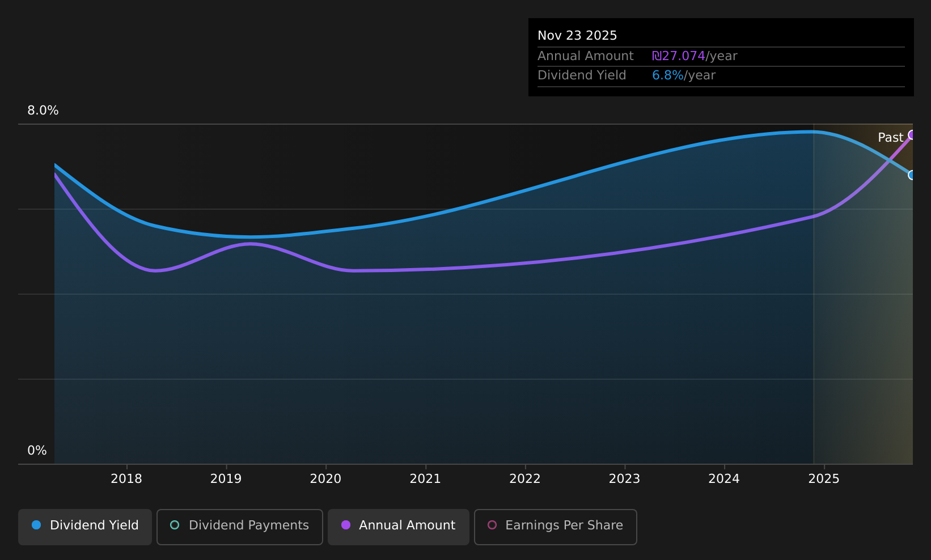Viewport: 931px width, 560px height.
Task: Click the 2018 axis label
Action: pyautogui.click(x=126, y=479)
